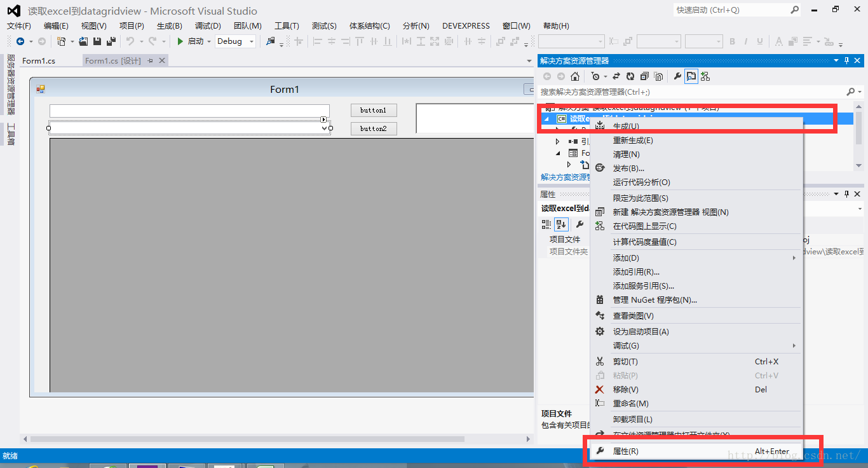Click the search magnifier in Quick Launch
868x468 pixels.
pos(794,10)
